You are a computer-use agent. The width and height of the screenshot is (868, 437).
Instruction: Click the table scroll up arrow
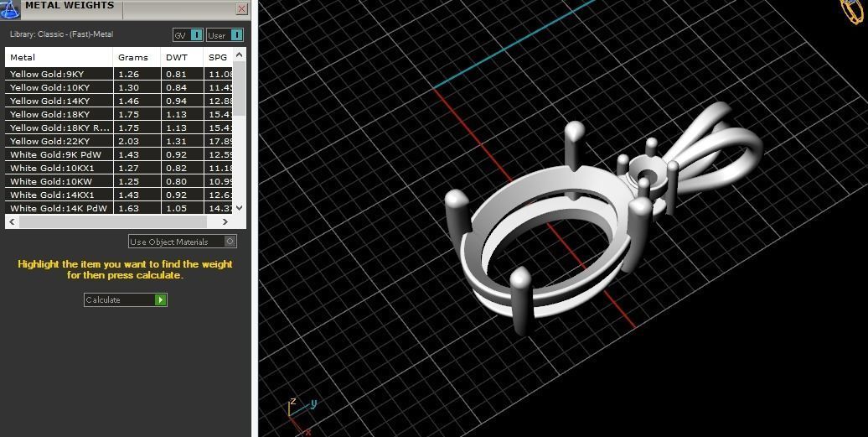(239, 55)
